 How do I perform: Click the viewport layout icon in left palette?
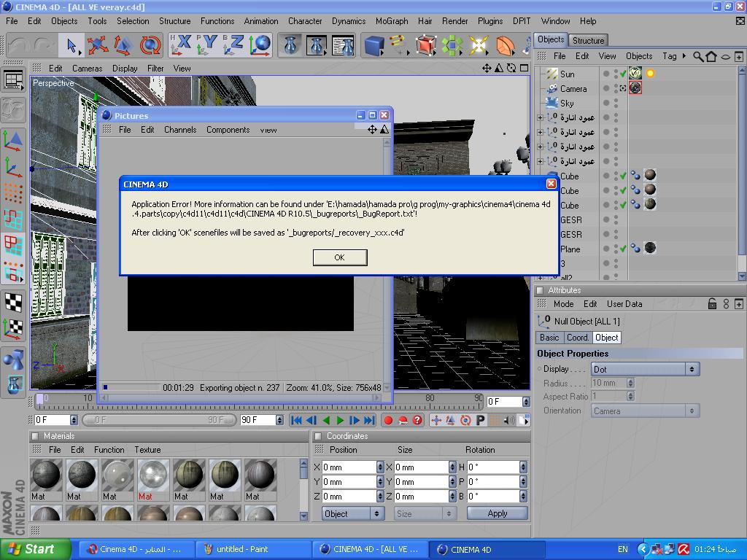(14, 80)
